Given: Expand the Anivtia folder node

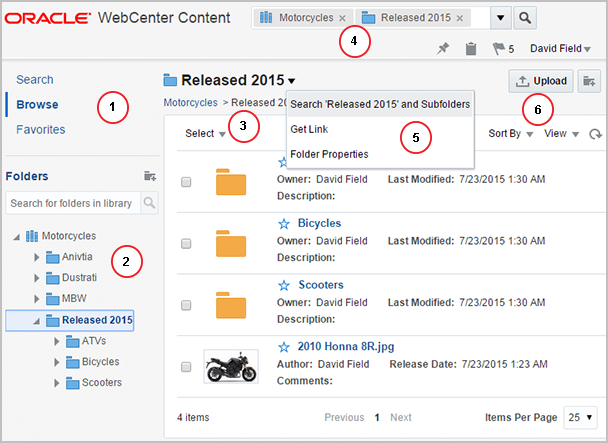Looking at the screenshot, I should (36, 257).
